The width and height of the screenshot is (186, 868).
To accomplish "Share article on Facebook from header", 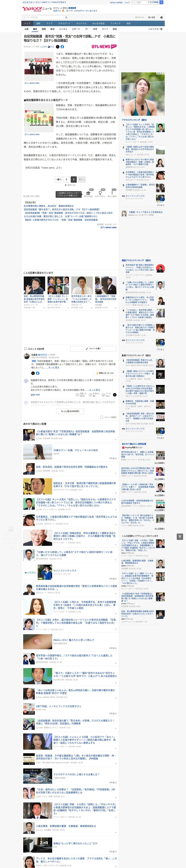I will tap(62, 47).
